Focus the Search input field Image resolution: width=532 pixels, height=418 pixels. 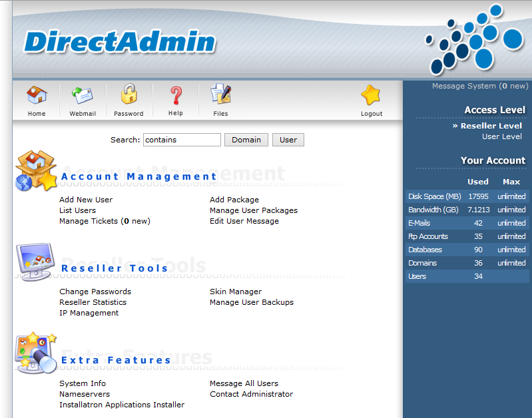[182, 140]
